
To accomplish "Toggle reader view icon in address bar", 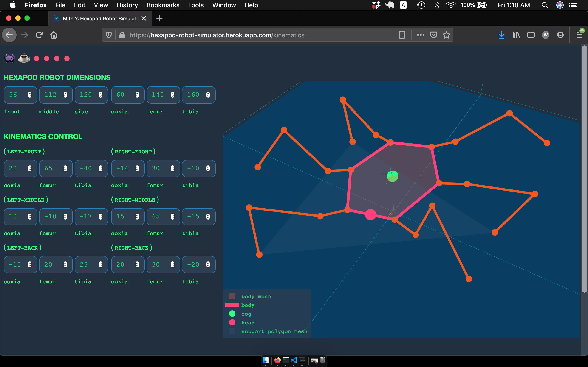I will pyautogui.click(x=402, y=35).
